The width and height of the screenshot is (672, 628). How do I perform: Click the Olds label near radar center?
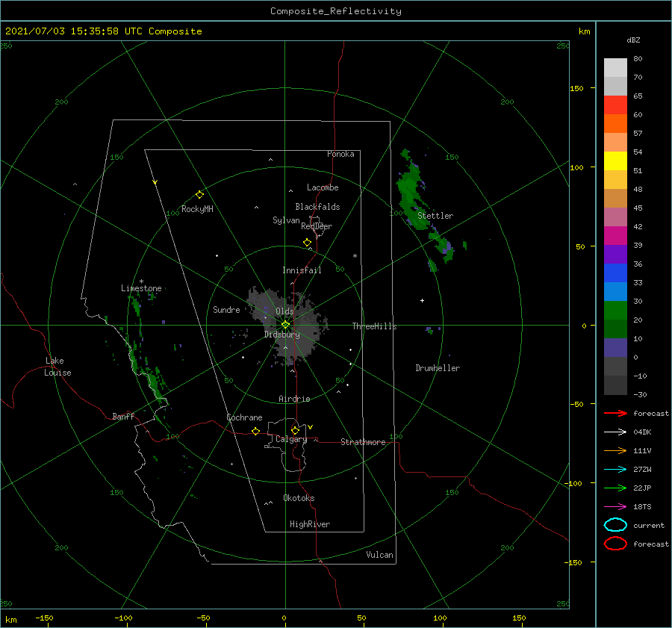point(284,311)
